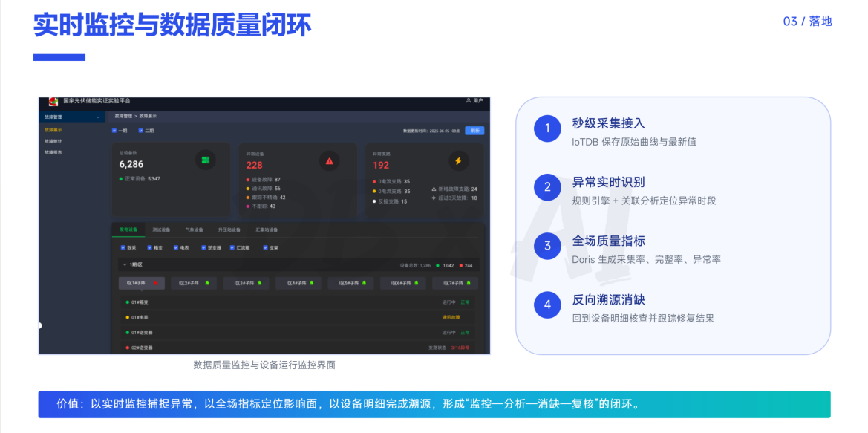Select the I区6#子阵 array button
The width and height of the screenshot is (868, 433).
point(403,284)
